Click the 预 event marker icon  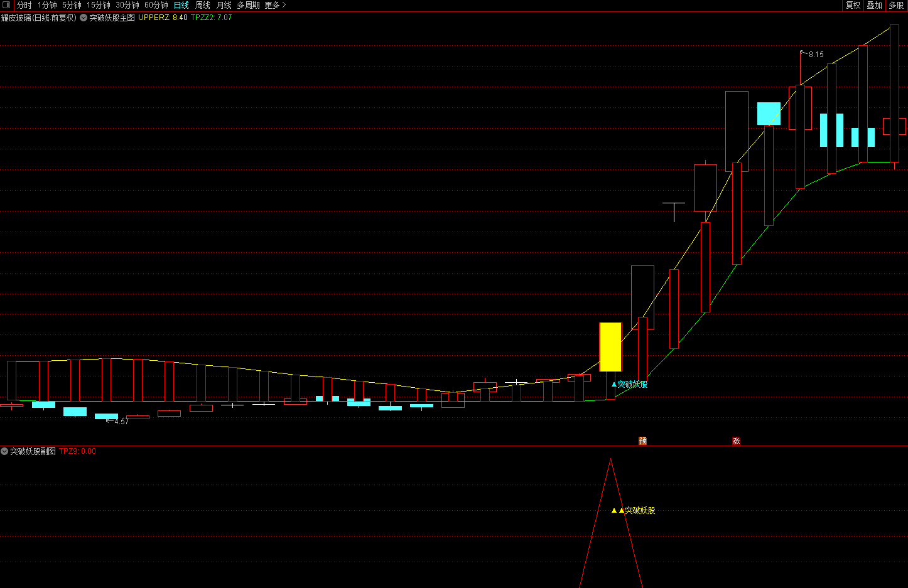tap(642, 441)
